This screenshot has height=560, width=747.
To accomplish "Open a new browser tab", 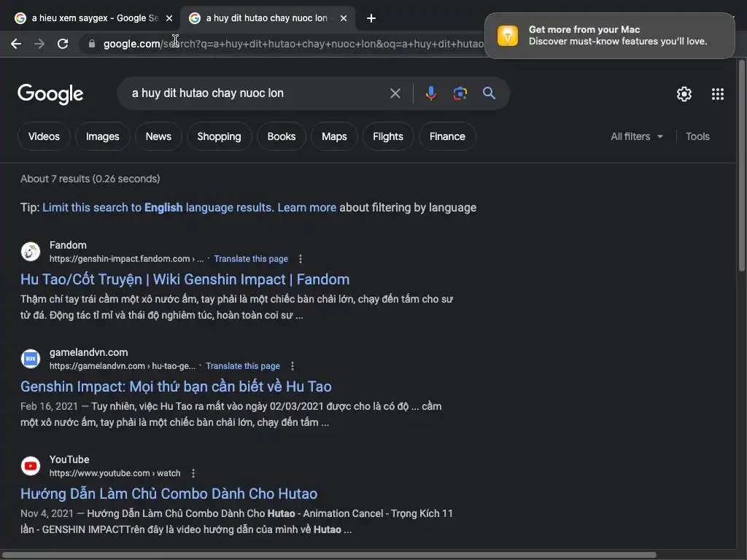I will click(371, 18).
